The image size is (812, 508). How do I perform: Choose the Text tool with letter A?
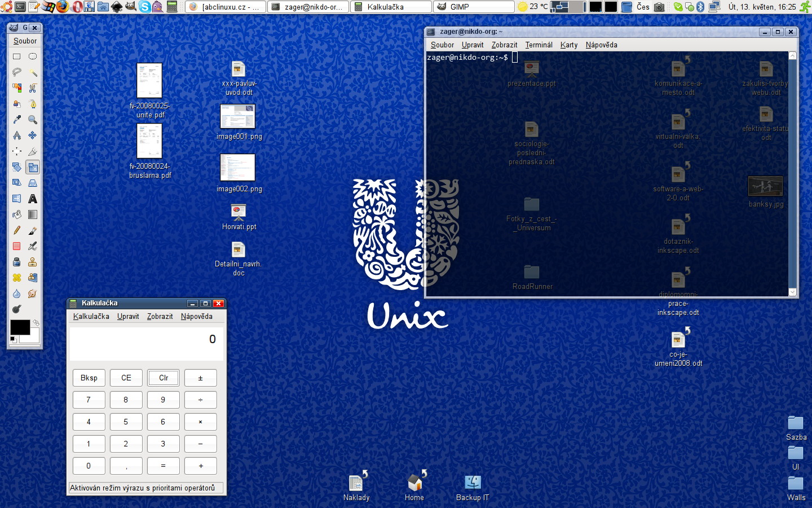(x=33, y=199)
